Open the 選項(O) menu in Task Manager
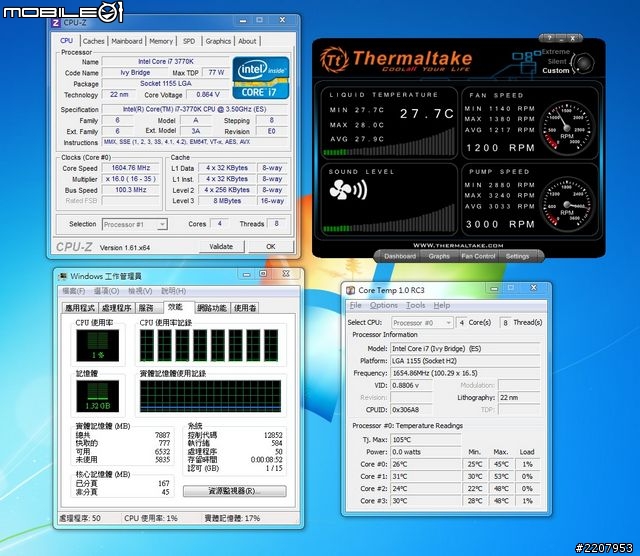Viewport: 640px width, 556px height. point(107,291)
